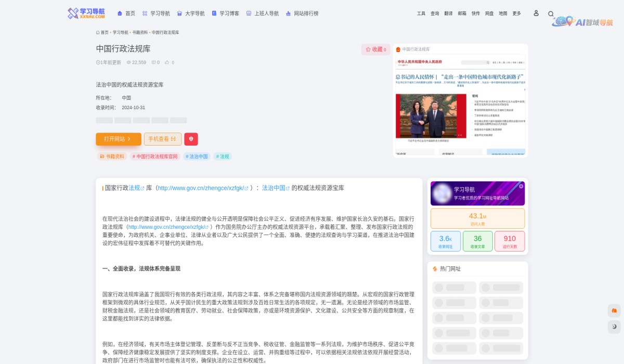The image size is (624, 364).
Task: Open the search magnifier icon
Action: [x=551, y=14]
